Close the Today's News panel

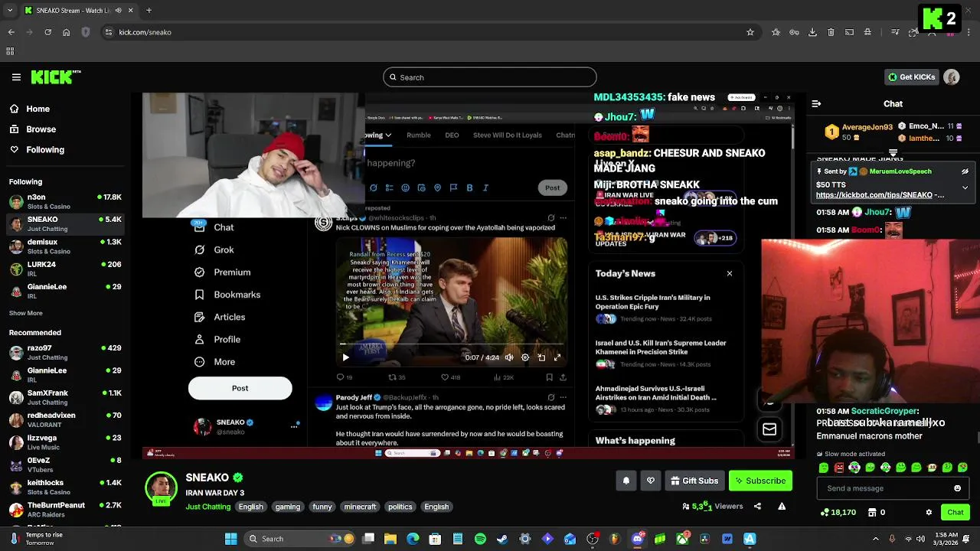coord(730,273)
